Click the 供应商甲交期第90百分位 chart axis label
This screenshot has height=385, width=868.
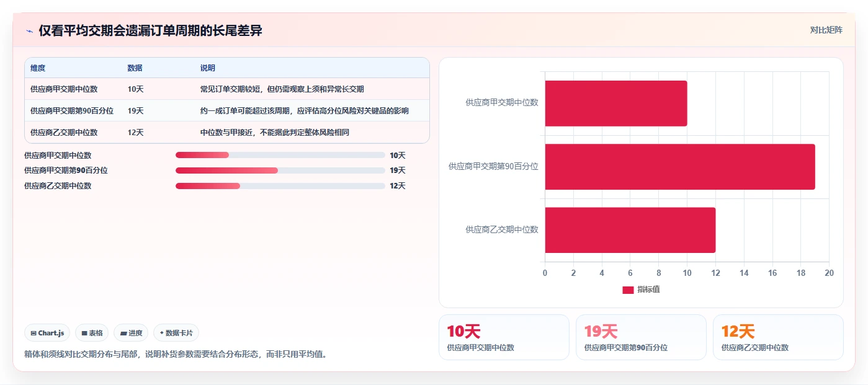pos(493,166)
